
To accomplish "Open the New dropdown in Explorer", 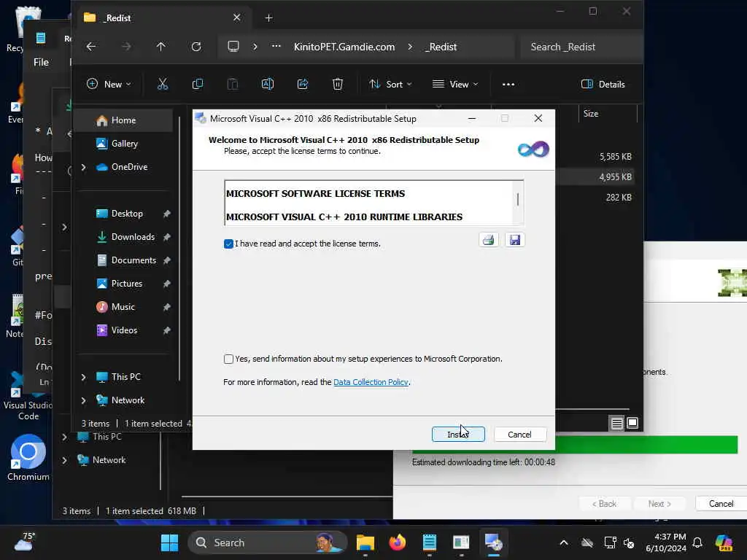I will click(x=109, y=85).
